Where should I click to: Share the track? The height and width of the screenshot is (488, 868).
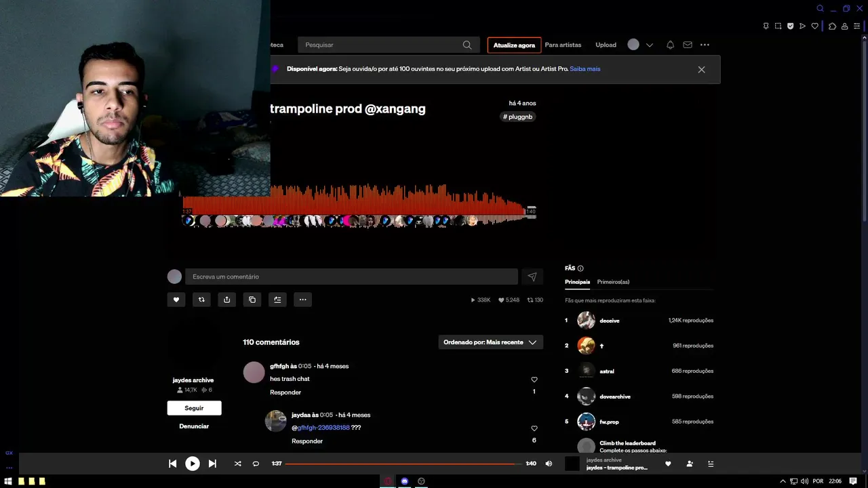pyautogui.click(x=226, y=300)
